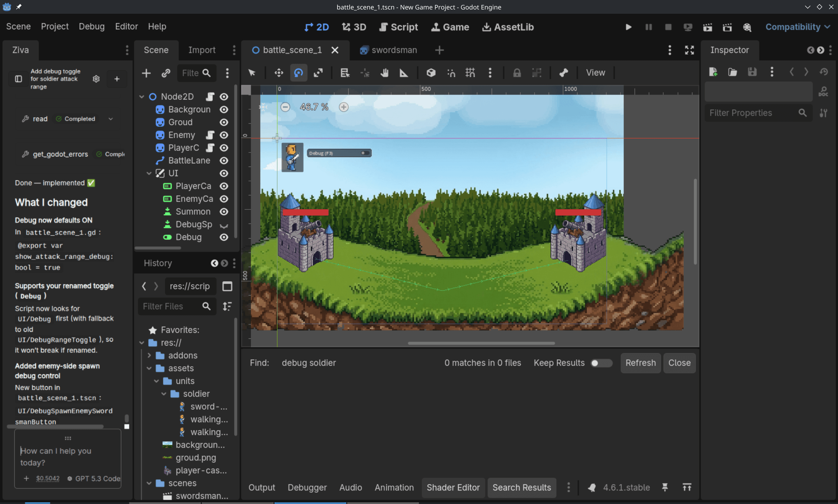Hide the UI node
This screenshot has width=838, height=504.
point(224,173)
